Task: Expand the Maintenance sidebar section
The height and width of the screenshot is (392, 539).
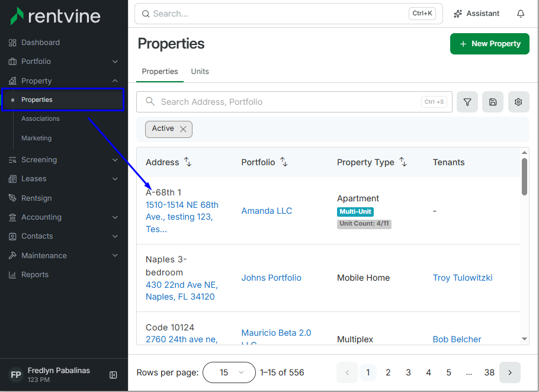Action: [x=115, y=255]
